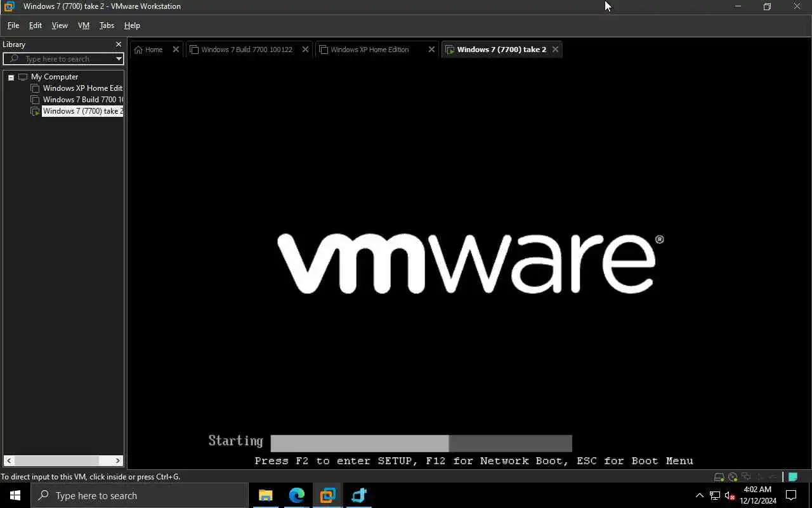Viewport: 812px width, 508px height.
Task: Open File Explorer from the taskbar
Action: (x=265, y=495)
